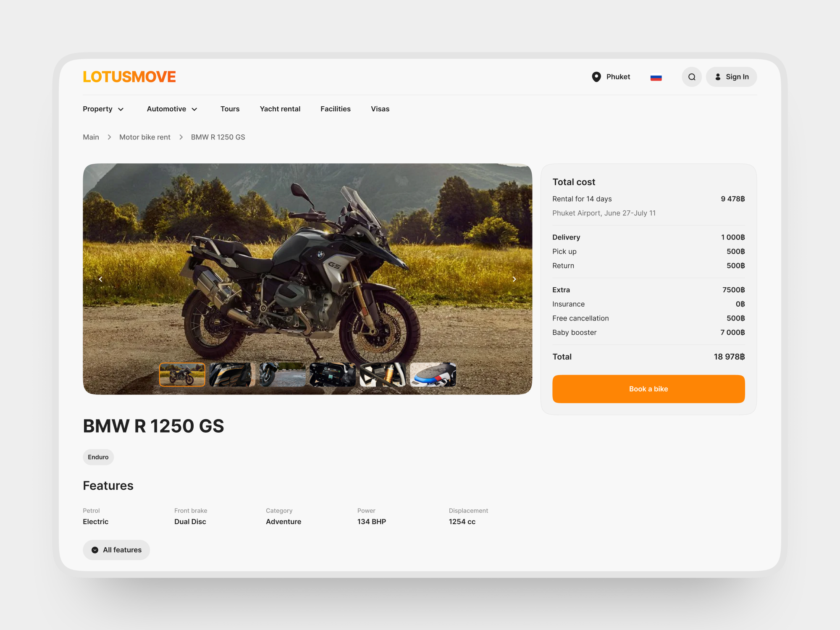Click the checkmark icon on All features
840x630 pixels.
(95, 550)
